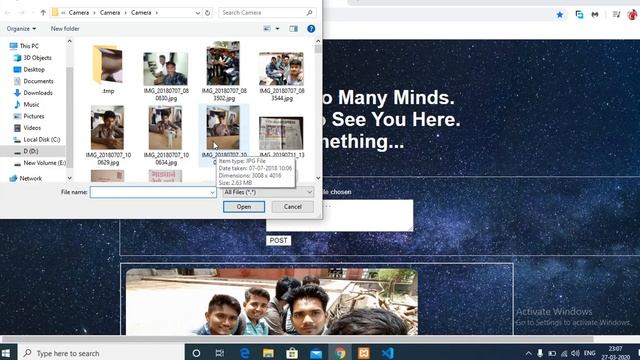Refresh the Camera folder listing
Screen dimensions: 640x360
pos(207,13)
